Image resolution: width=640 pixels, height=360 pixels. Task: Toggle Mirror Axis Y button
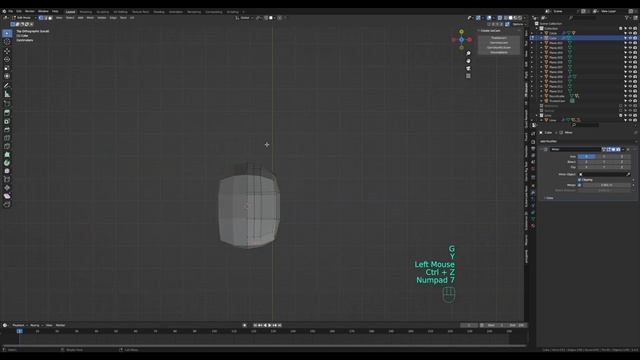[x=604, y=156]
